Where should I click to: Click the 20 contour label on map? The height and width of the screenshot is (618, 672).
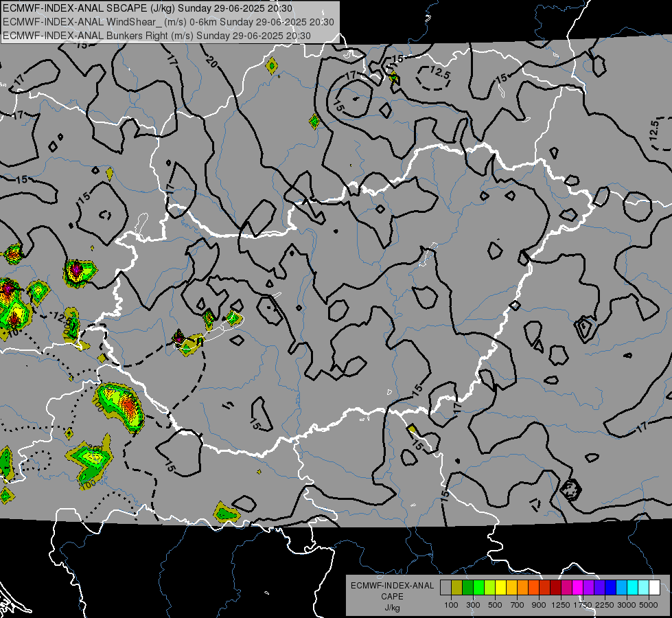211,62
